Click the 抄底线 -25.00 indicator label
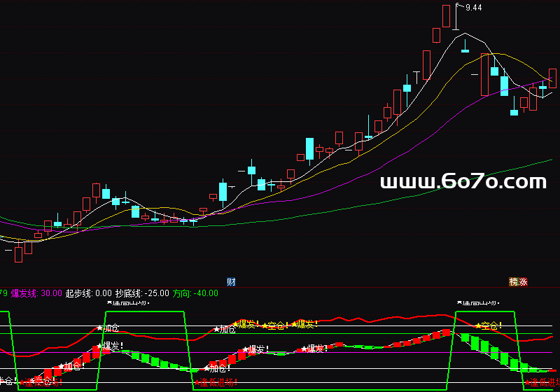 coord(142,293)
